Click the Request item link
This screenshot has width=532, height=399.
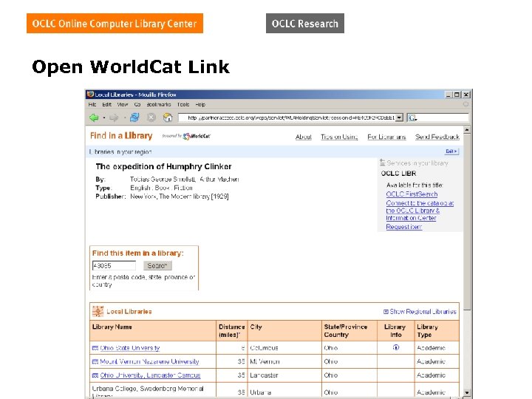click(x=403, y=227)
